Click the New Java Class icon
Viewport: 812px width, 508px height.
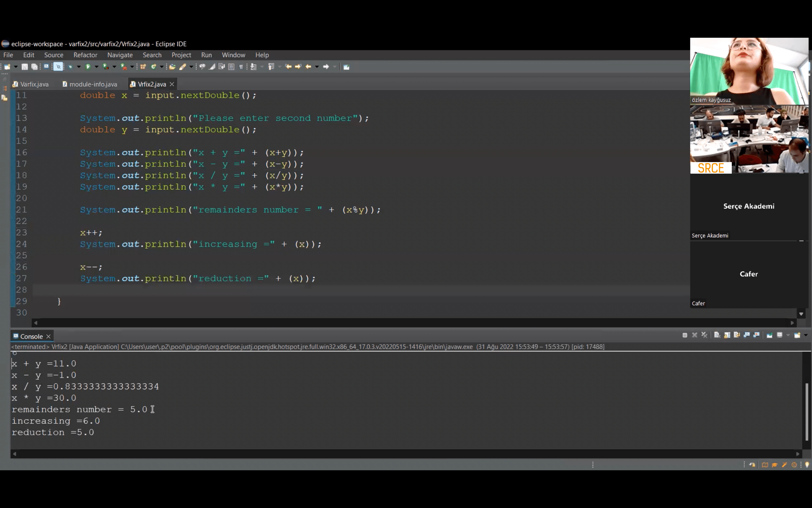153,67
